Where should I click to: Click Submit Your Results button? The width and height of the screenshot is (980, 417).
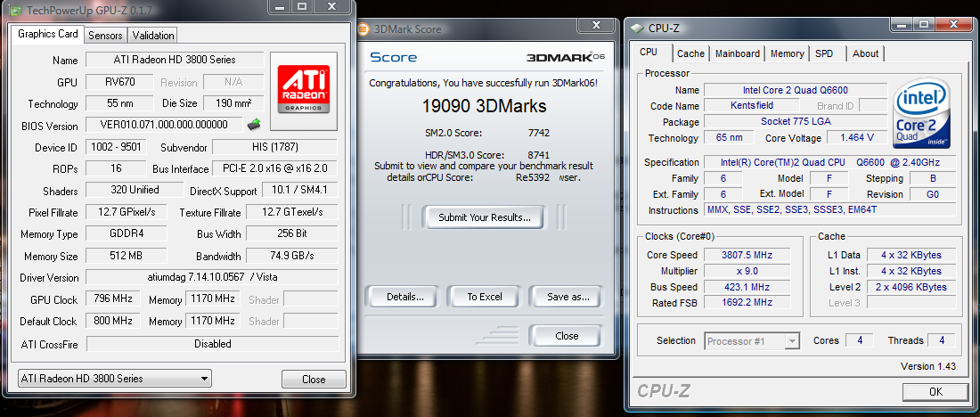[x=485, y=217]
